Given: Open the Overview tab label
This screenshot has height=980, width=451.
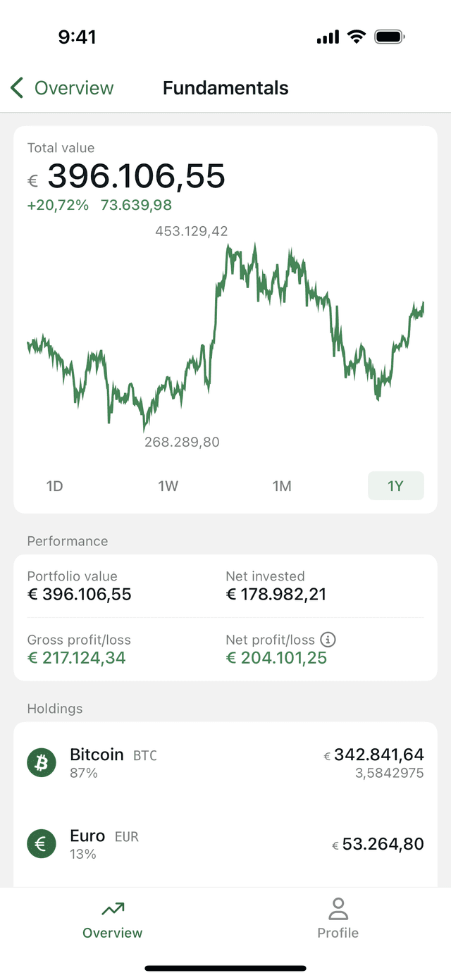Looking at the screenshot, I should pyautogui.click(x=113, y=933).
